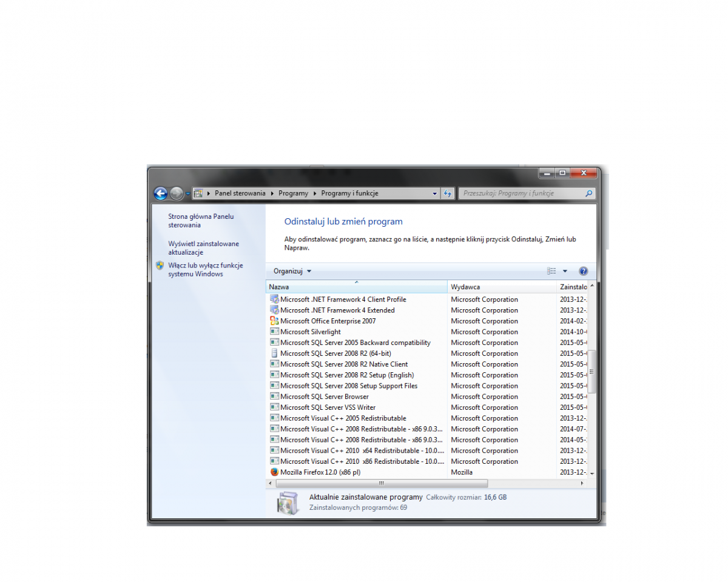728x582 pixels.
Task: Maximize the Programy i funkcje window
Action: pyautogui.click(x=562, y=173)
